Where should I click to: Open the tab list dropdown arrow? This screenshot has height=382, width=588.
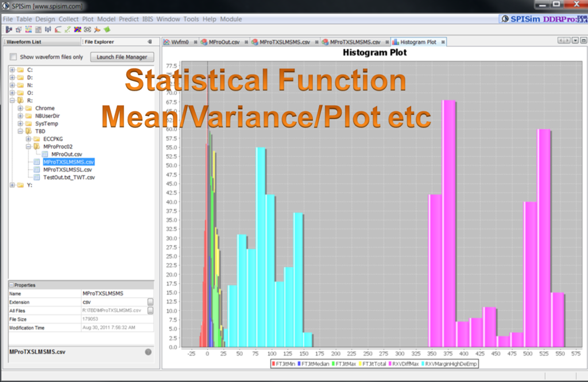pyautogui.click(x=575, y=41)
